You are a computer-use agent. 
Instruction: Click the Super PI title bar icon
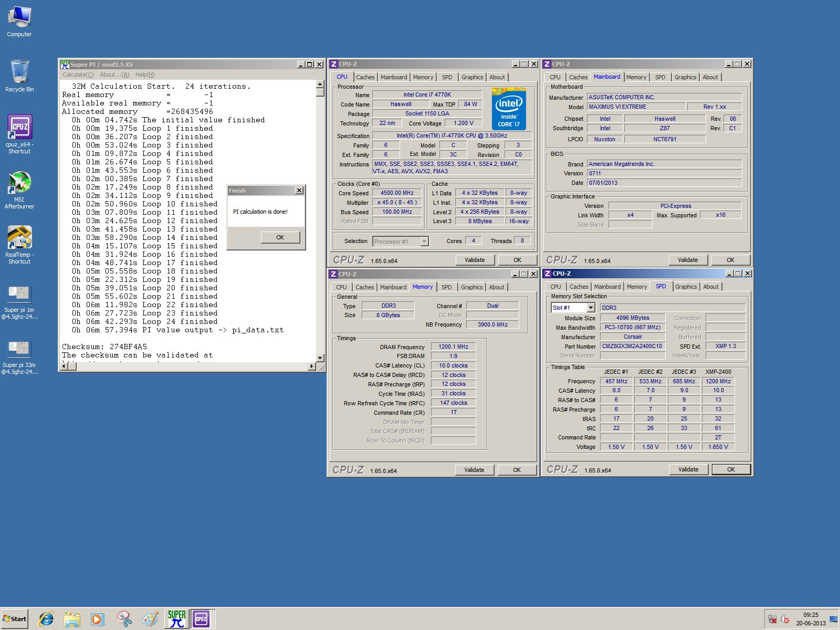65,64
